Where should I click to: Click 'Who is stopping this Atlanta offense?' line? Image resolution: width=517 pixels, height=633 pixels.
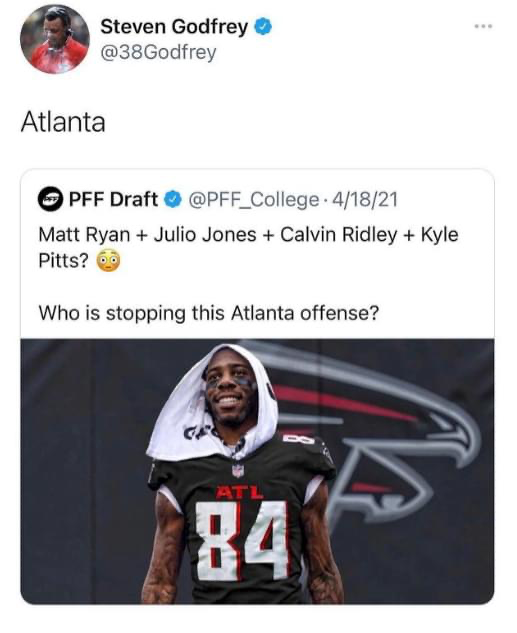[209, 313]
